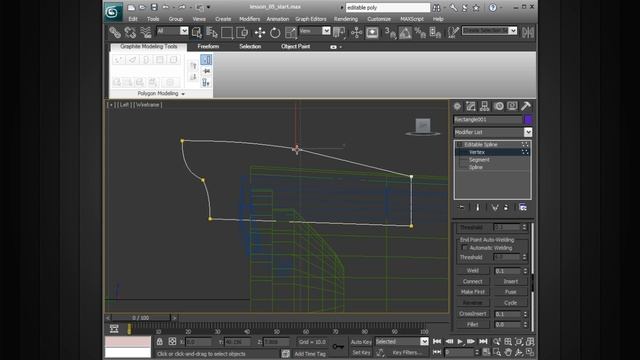This screenshot has width=640, height=360.
Task: Click the time slider 0 / 100 handle
Action: (x=140, y=318)
